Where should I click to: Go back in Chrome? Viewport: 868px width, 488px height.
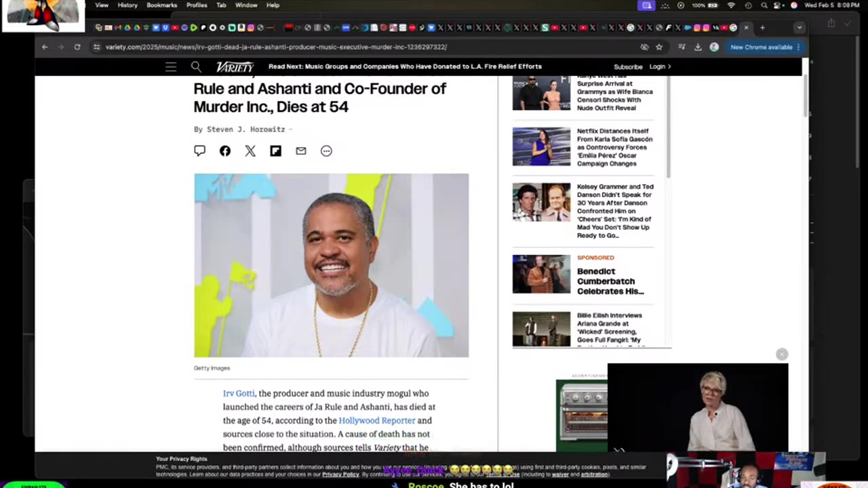tap(45, 47)
